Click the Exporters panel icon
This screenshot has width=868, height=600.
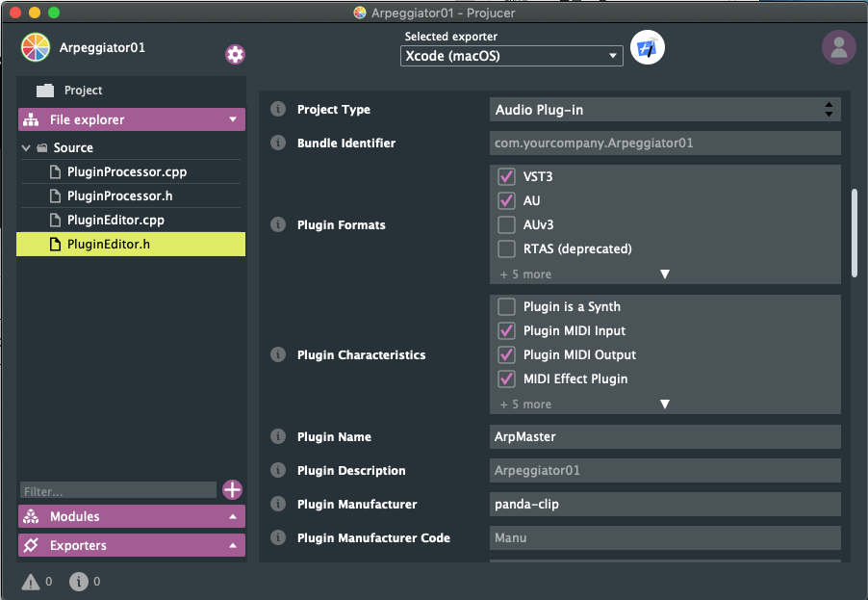[31, 545]
